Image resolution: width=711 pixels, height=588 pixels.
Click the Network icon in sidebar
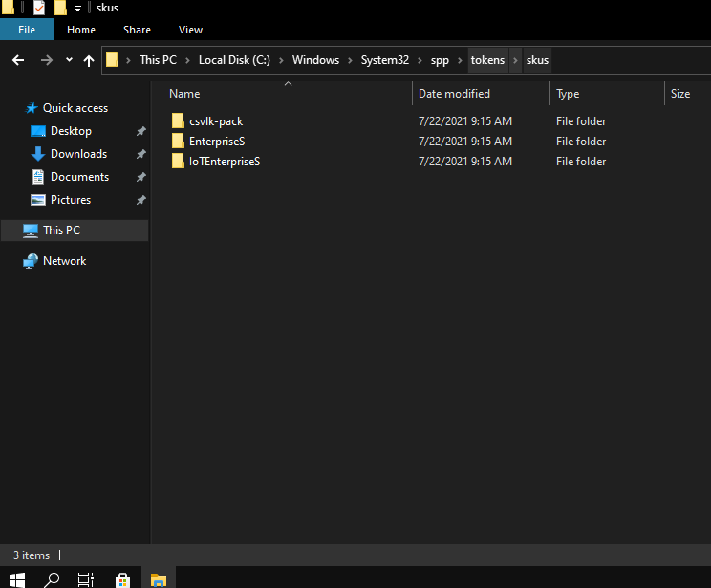31,261
